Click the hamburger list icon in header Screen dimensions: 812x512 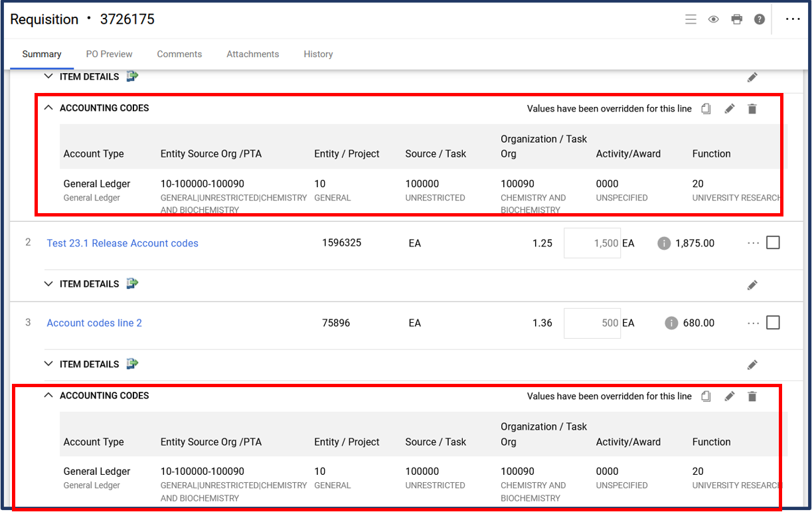point(690,19)
